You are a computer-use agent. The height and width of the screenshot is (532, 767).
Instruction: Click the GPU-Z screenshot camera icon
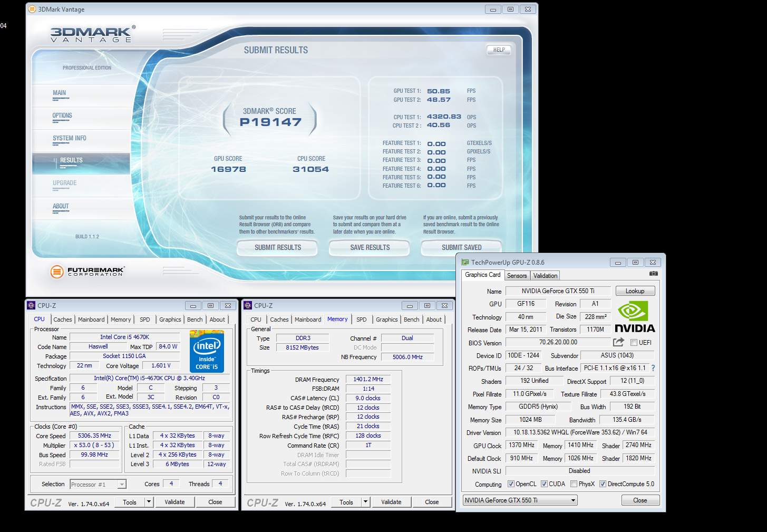pyautogui.click(x=653, y=274)
